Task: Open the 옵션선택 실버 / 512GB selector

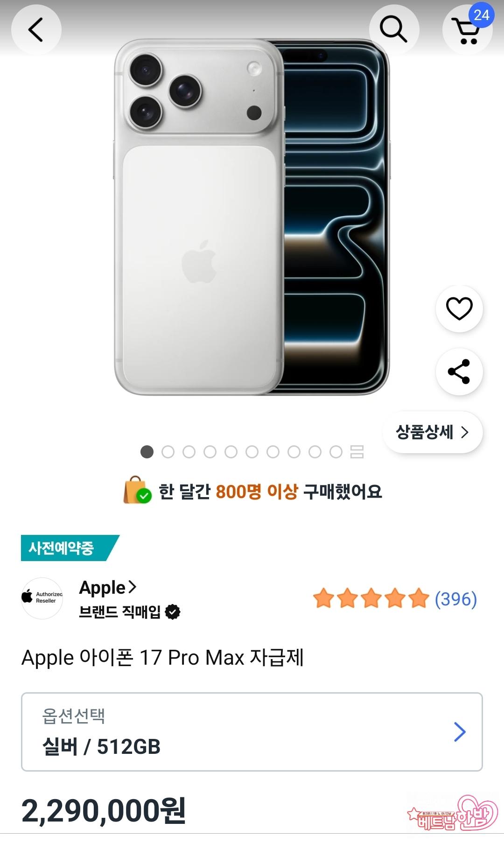Action: click(x=252, y=731)
